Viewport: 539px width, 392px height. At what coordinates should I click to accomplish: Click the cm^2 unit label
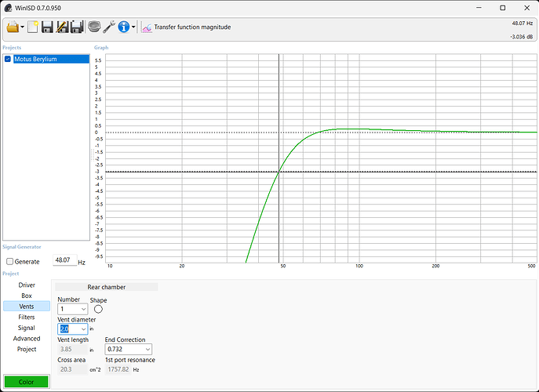click(95, 370)
